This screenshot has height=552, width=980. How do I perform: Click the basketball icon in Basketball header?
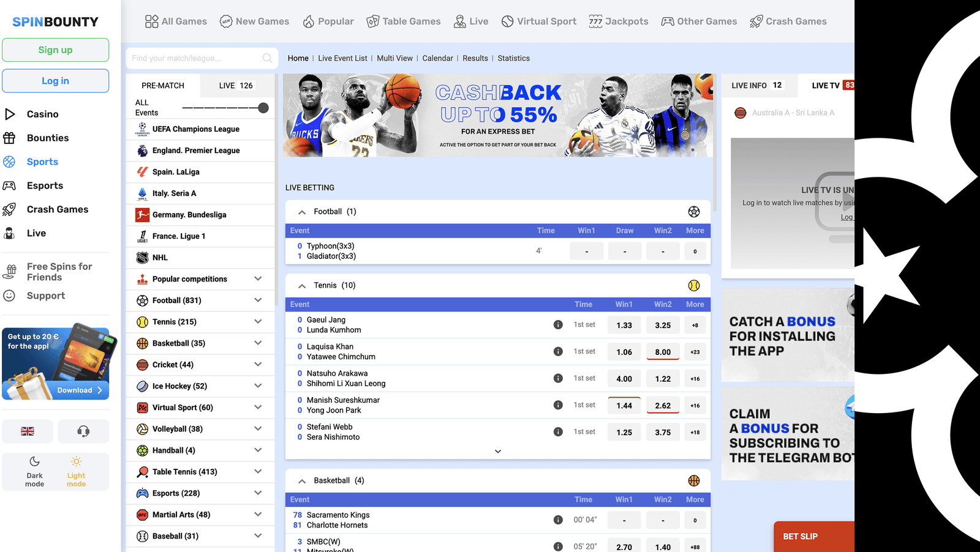point(693,481)
